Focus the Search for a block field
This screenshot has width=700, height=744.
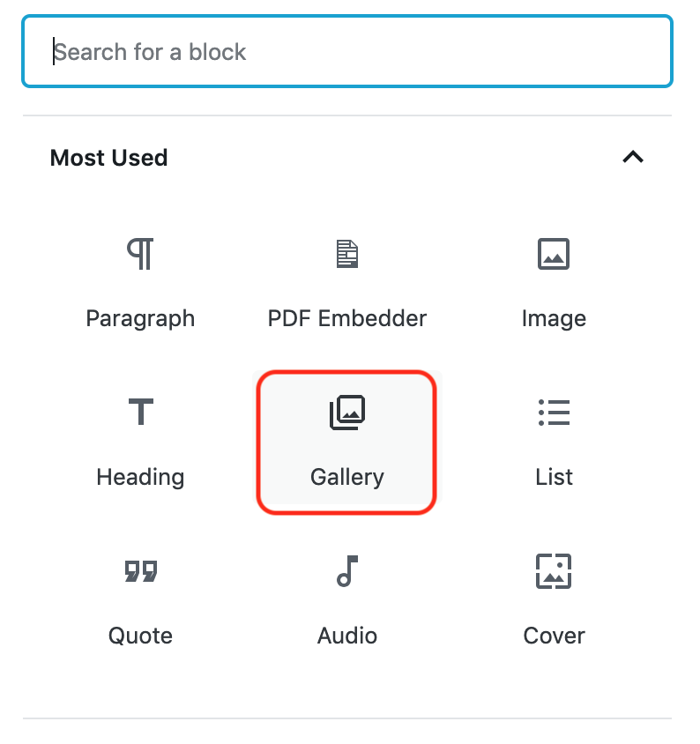[x=347, y=51]
